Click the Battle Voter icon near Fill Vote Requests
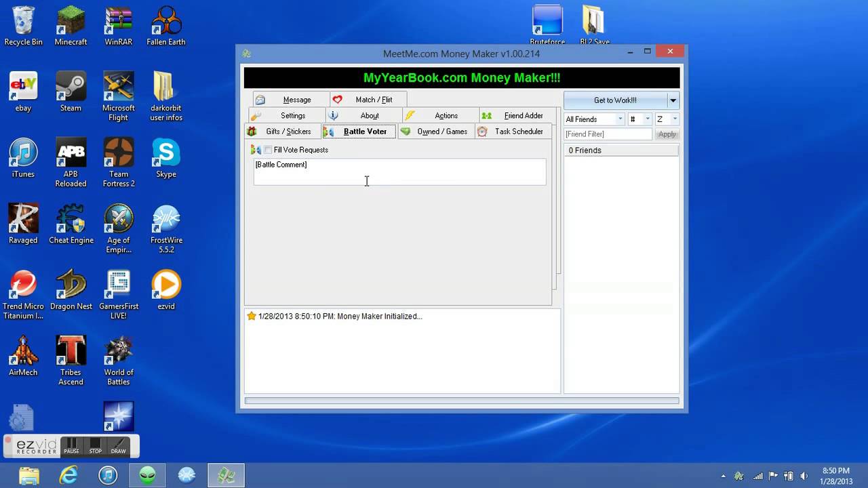This screenshot has width=868, height=488. [254, 149]
